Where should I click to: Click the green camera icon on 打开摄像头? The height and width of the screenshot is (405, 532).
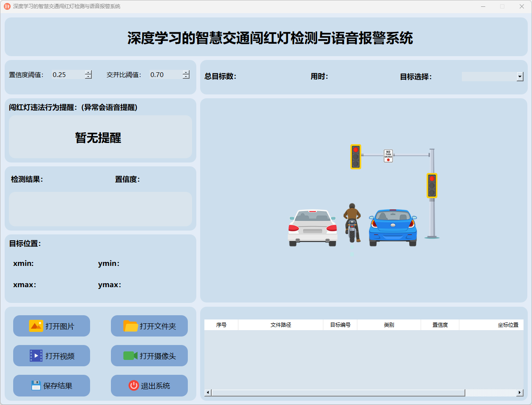(130, 356)
